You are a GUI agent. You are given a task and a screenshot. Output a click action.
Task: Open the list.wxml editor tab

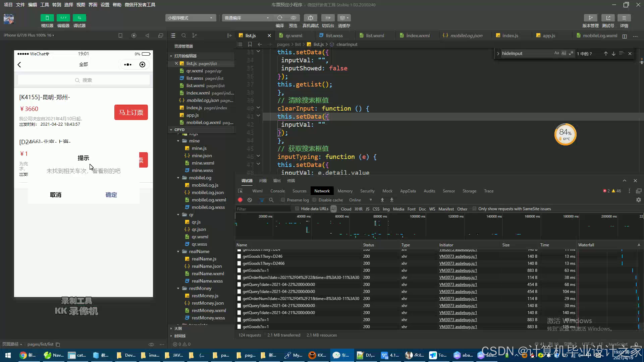click(375, 36)
